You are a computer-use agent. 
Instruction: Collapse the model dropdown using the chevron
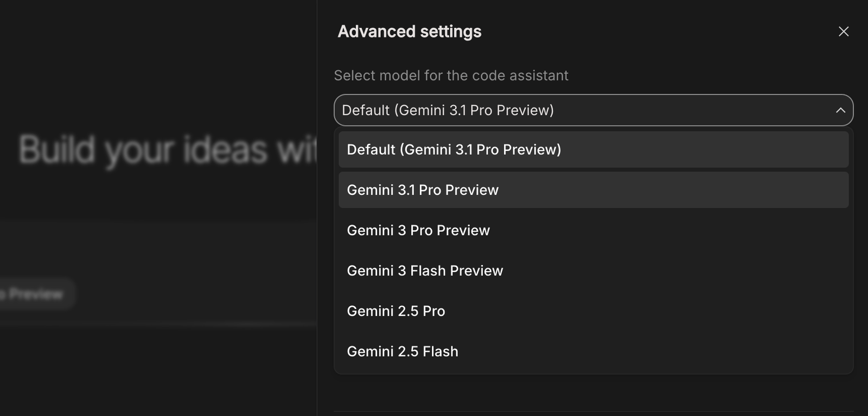840,110
